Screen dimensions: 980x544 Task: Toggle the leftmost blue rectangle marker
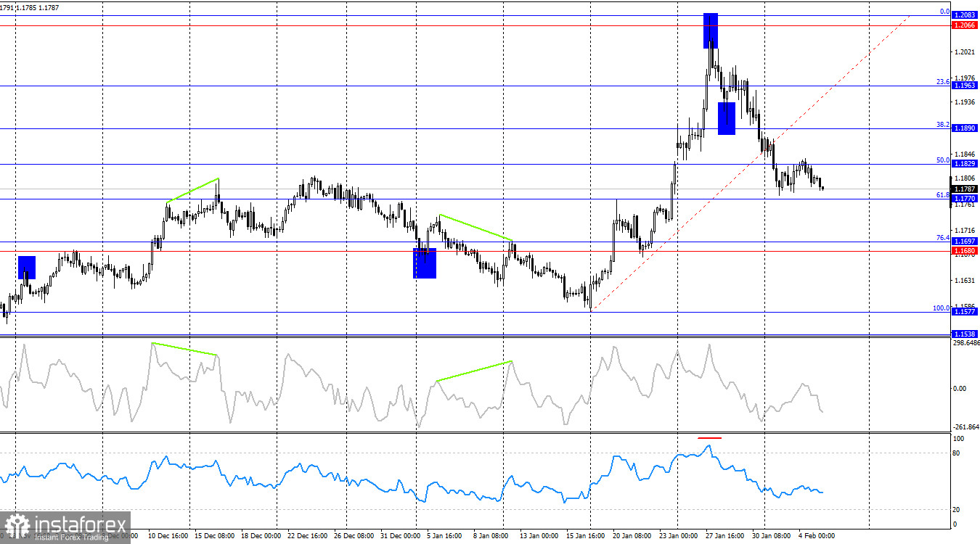tap(26, 268)
